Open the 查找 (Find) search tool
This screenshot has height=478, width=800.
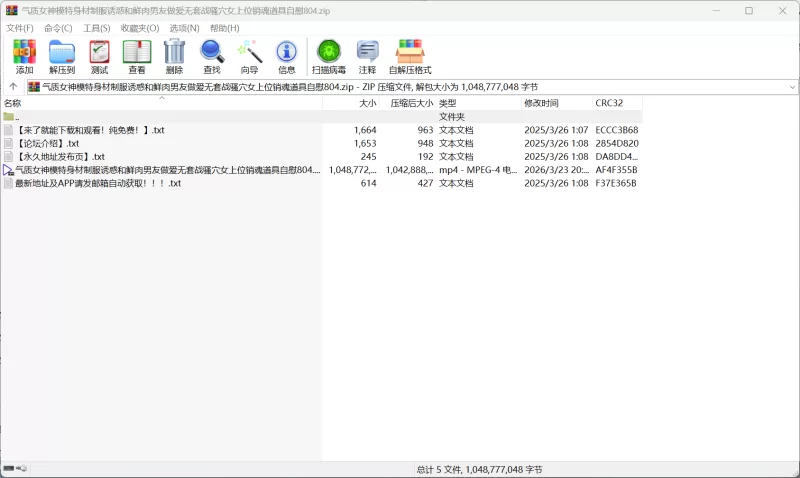(x=212, y=57)
